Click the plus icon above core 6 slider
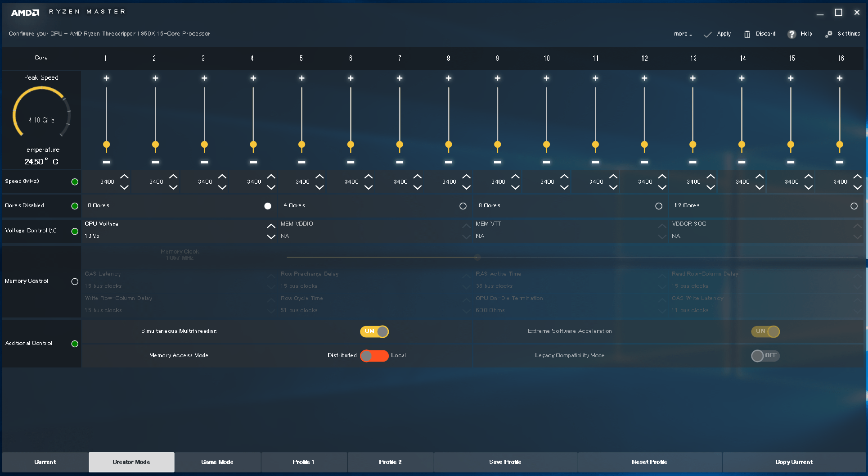Viewport: 868px width, 476px height. [x=351, y=78]
